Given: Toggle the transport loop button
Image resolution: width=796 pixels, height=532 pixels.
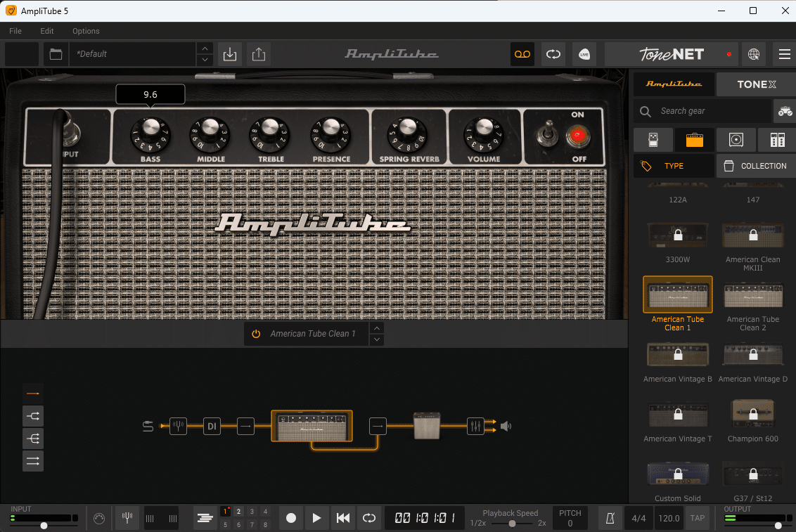Looking at the screenshot, I should [x=369, y=519].
